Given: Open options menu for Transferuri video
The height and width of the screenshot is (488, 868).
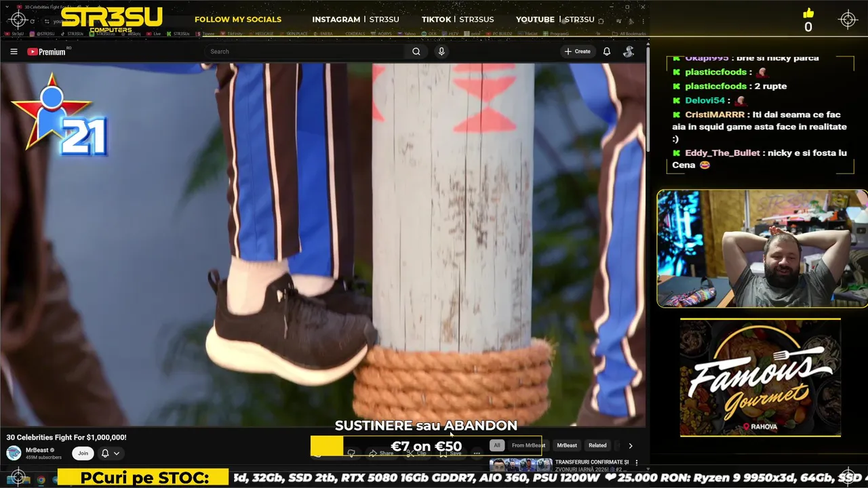Looking at the screenshot, I should pos(636,463).
